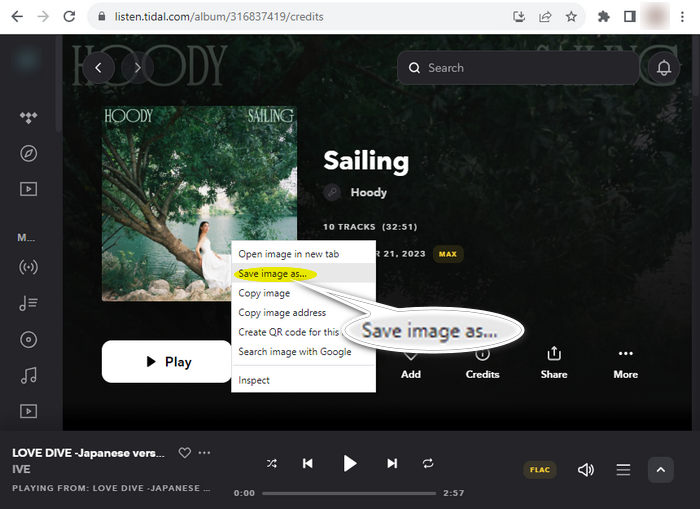Click the Tidal user avatar in sidebar
This screenshot has width=700, height=509.
click(x=27, y=60)
